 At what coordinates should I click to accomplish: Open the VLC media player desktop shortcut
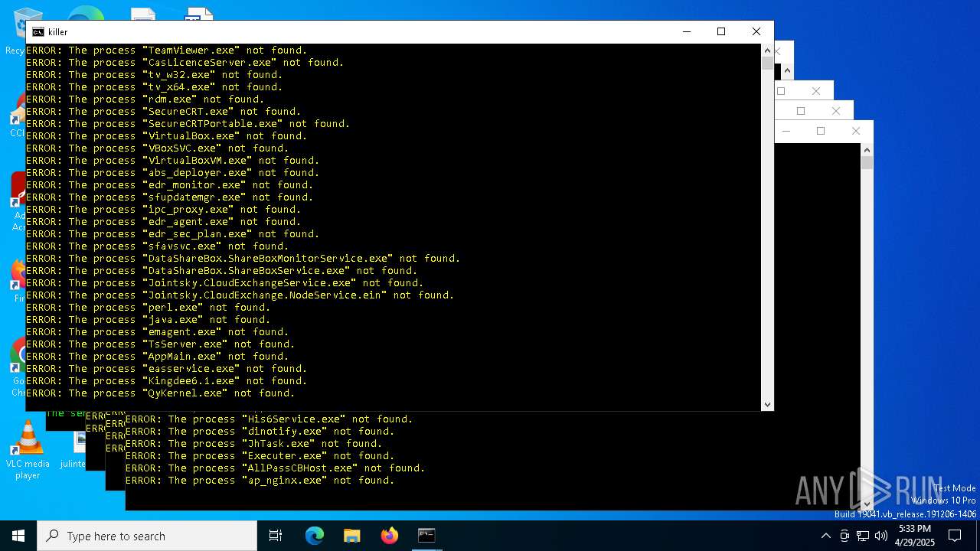[x=28, y=450]
